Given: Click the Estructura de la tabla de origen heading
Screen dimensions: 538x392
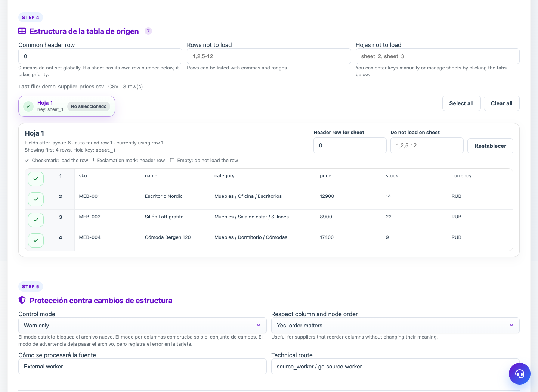Looking at the screenshot, I should [x=84, y=31].
